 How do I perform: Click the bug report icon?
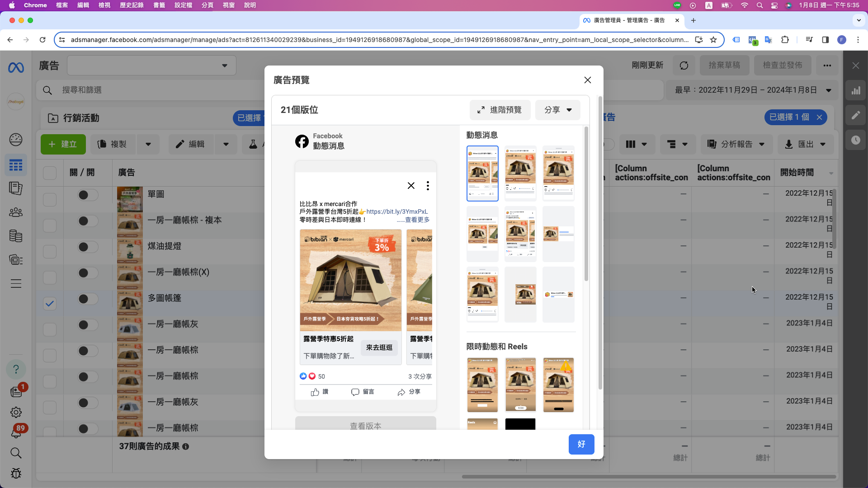16,473
